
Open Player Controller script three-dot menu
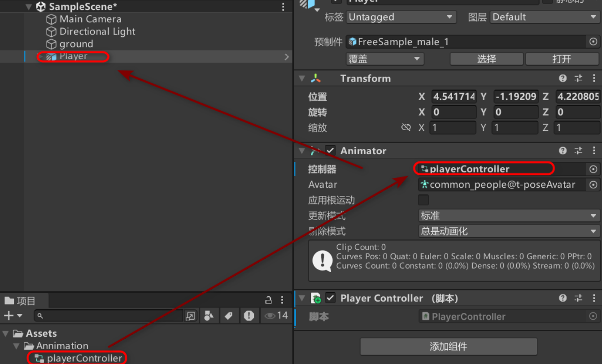click(x=594, y=298)
